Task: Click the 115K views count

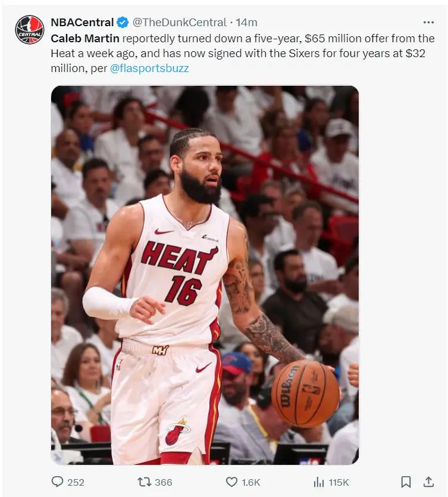Action: tap(339, 483)
